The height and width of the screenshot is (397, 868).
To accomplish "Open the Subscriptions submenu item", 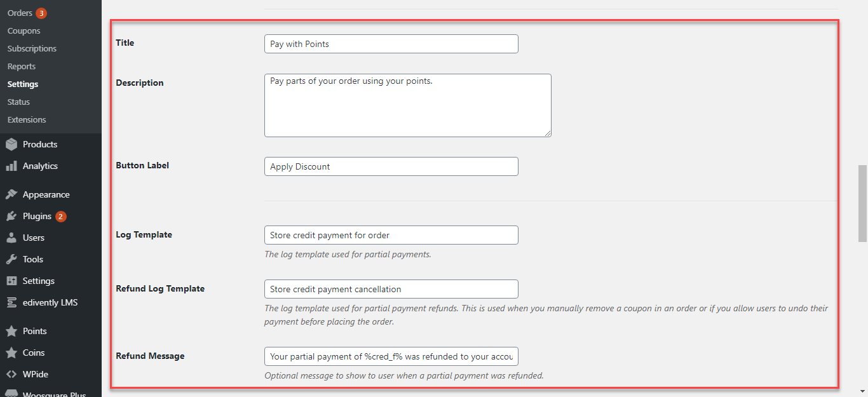I will click(x=32, y=48).
